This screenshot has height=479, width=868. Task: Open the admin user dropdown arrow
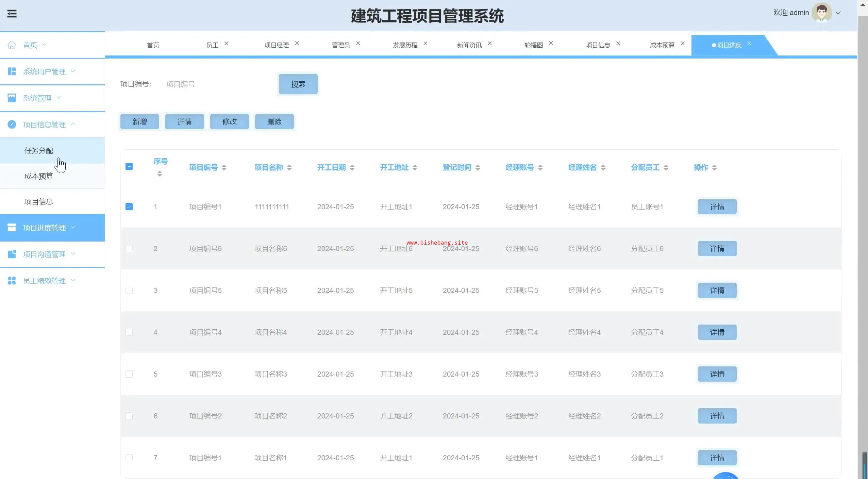click(838, 13)
